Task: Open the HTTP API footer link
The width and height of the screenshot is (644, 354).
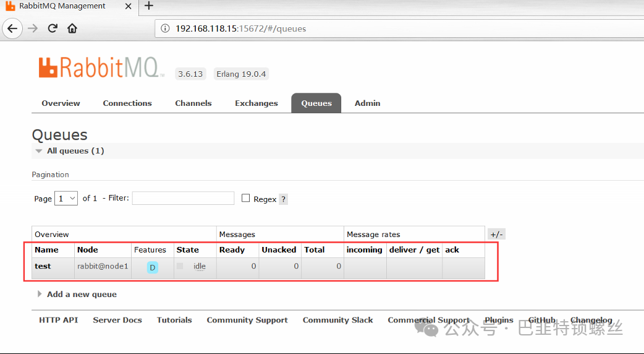Action: [x=58, y=320]
